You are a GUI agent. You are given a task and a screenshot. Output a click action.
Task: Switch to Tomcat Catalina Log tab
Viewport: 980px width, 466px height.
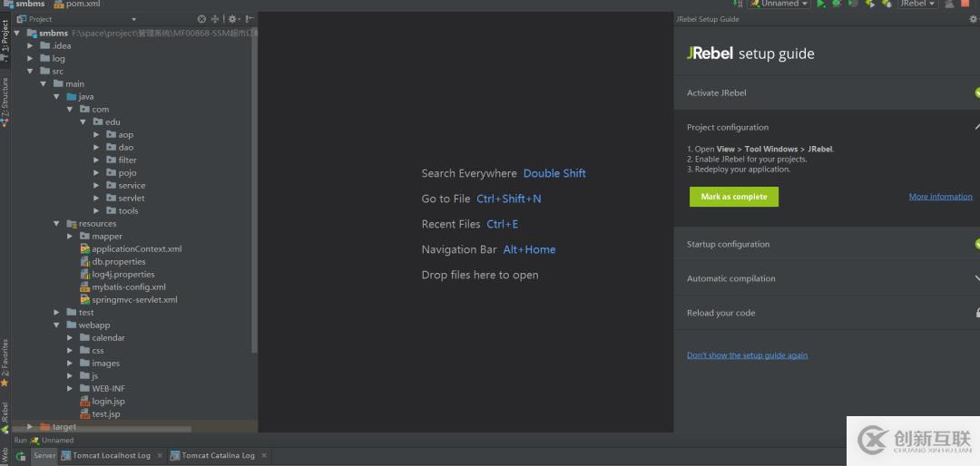(218, 455)
